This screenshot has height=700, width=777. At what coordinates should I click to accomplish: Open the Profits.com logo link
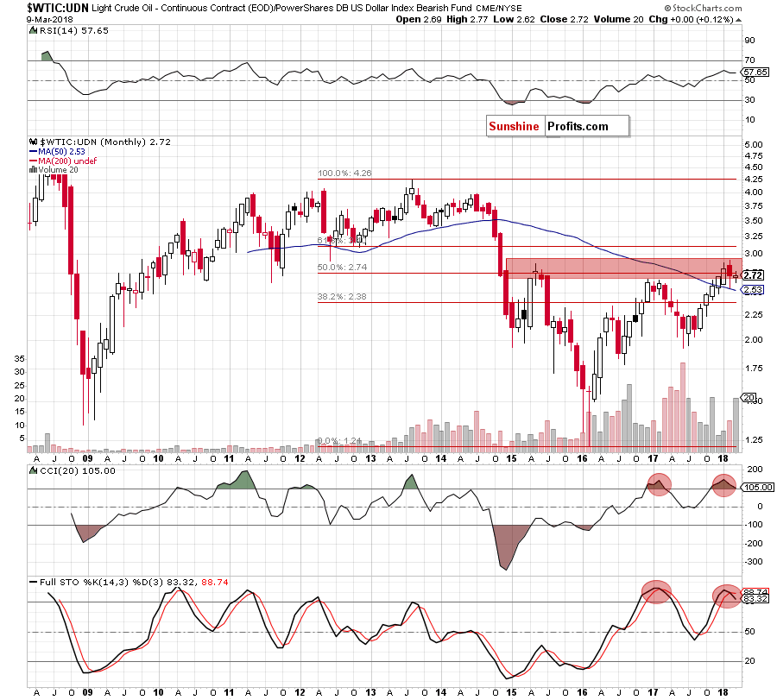pos(578,126)
